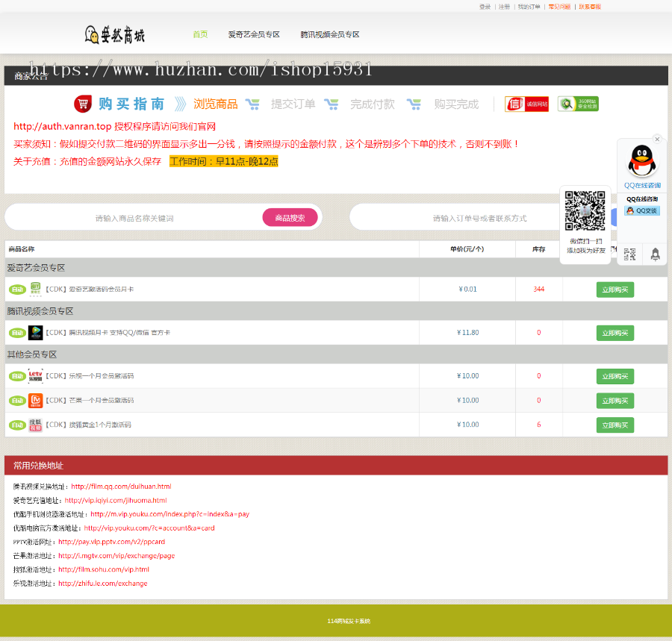
Task: Open 常见问题 link at top
Action: (x=559, y=7)
